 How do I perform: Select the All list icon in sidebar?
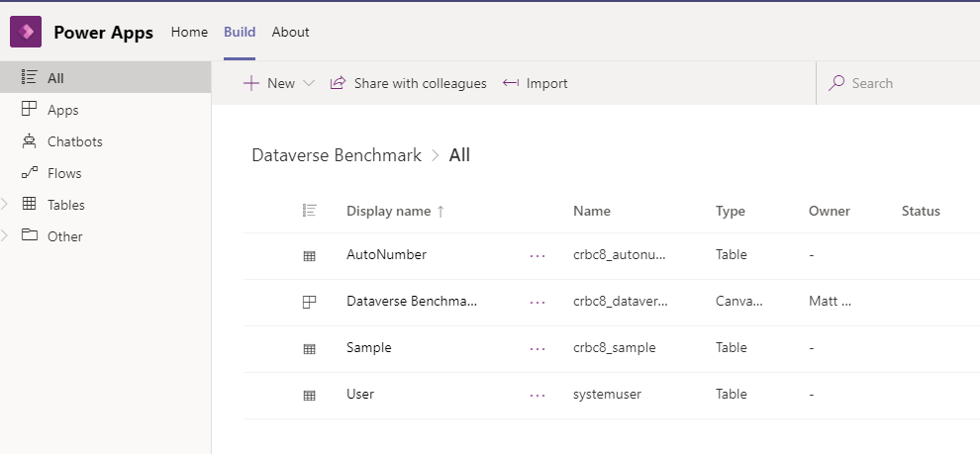(29, 77)
